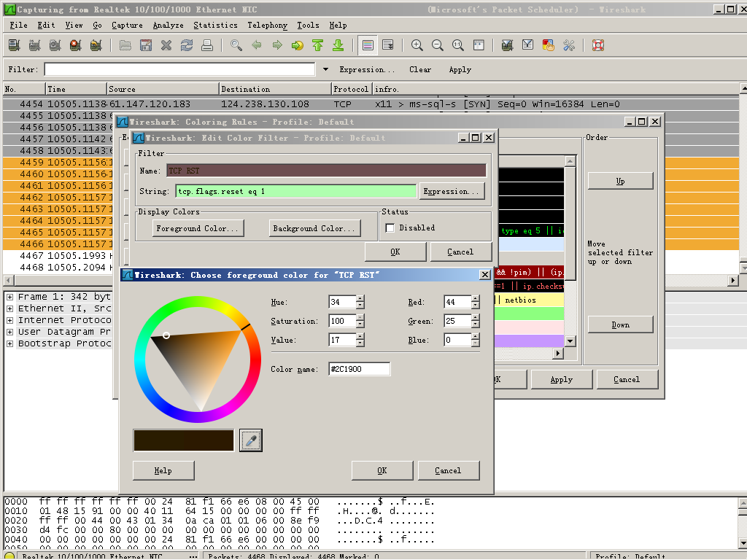Image resolution: width=747 pixels, height=560 pixels.
Task: Expand the User Datagram Protocol tree node
Action: [x=9, y=332]
